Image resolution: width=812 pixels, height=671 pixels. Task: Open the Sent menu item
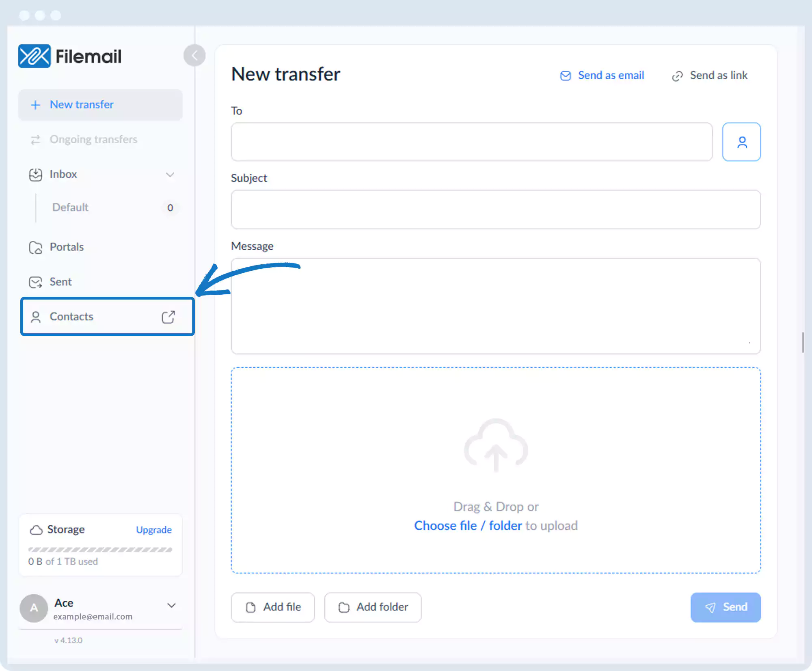tap(60, 282)
